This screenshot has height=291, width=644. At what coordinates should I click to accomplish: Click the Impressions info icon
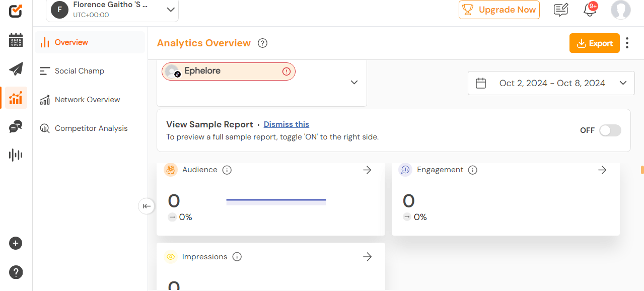tap(237, 257)
